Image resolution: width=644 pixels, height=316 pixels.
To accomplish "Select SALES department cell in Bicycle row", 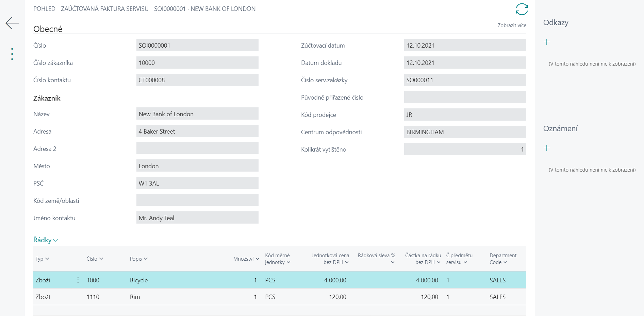I will tap(497, 280).
